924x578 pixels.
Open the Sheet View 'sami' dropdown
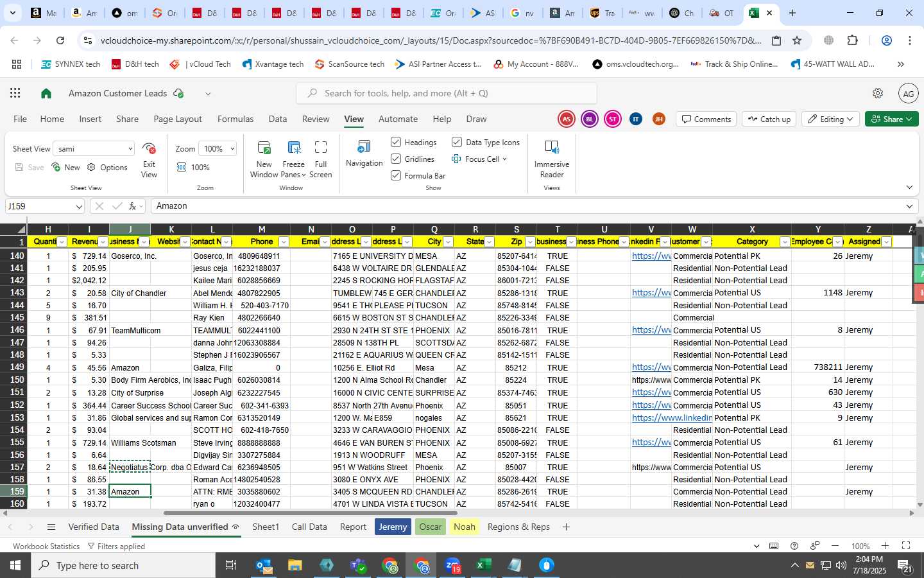click(x=130, y=149)
